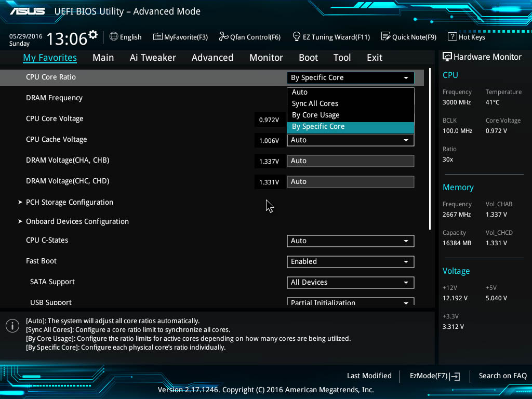Click 3000 MHz CPU frequency value

pyautogui.click(x=457, y=102)
